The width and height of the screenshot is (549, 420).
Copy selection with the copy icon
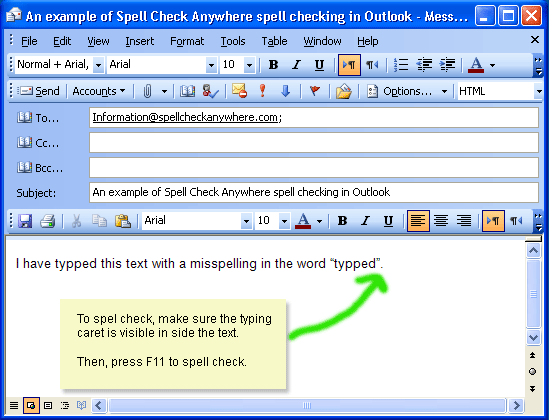[99, 221]
